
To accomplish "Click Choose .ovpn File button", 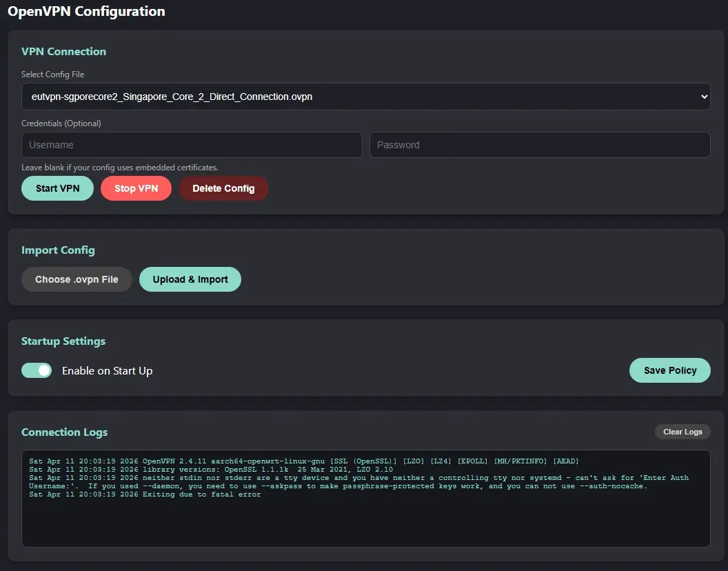I will [x=77, y=279].
